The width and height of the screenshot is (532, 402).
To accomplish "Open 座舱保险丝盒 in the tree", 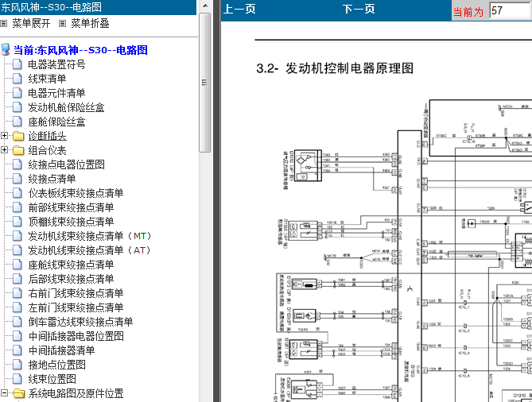I will click(x=56, y=122).
